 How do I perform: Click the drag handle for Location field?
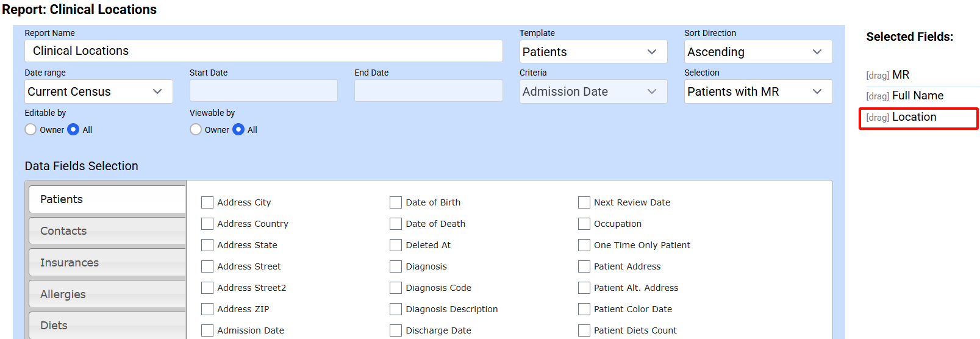click(x=877, y=118)
